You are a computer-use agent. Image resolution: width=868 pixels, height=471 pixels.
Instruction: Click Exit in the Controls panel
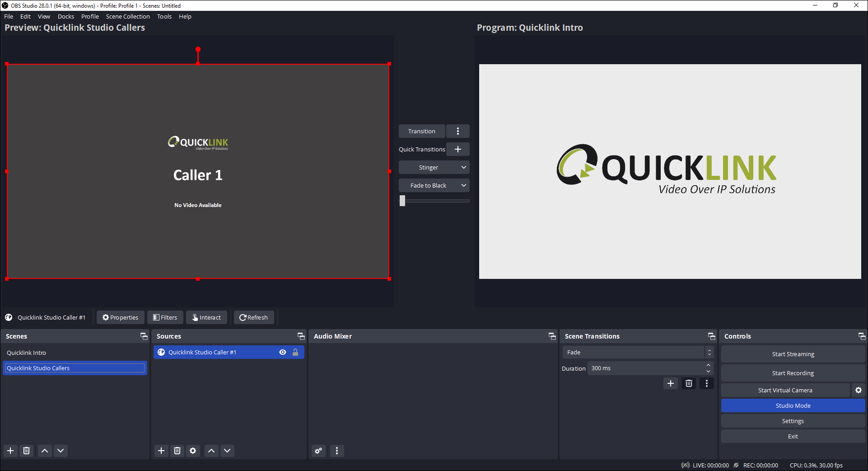[x=793, y=436]
